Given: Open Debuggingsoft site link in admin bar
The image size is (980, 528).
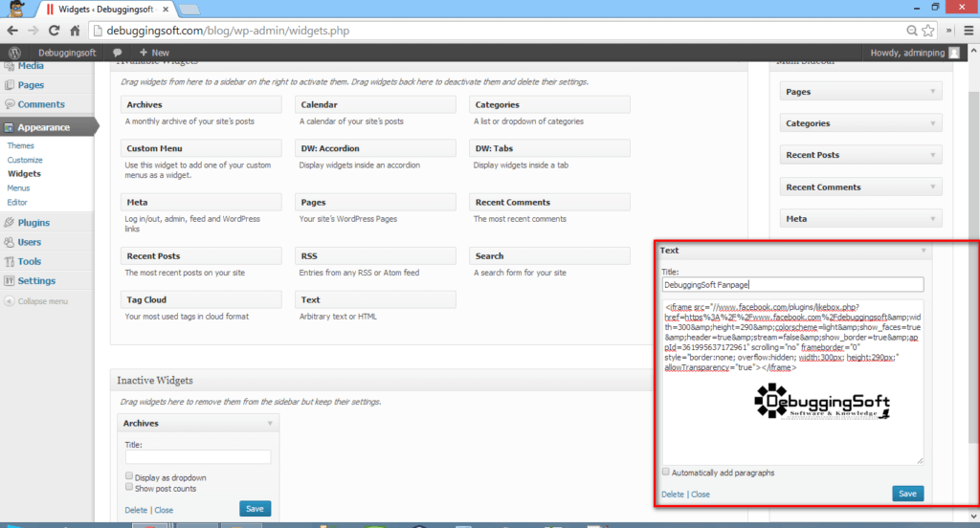Looking at the screenshot, I should click(67, 54).
